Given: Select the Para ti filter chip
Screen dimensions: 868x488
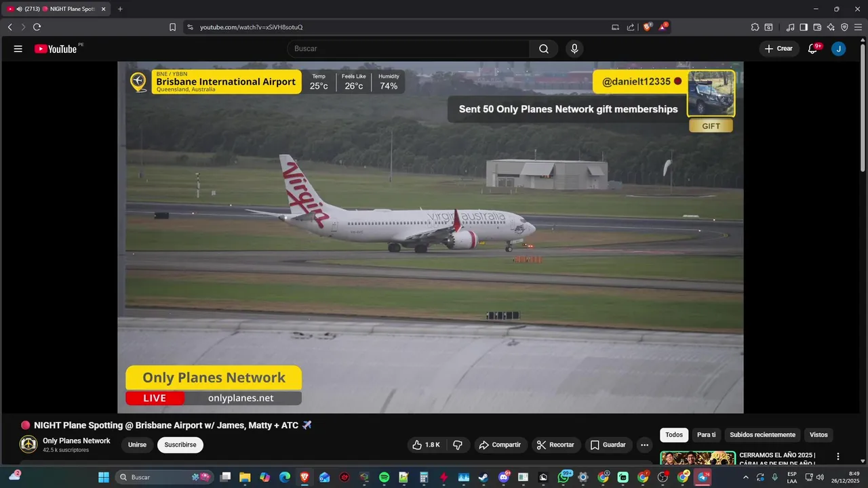Looking at the screenshot, I should pyautogui.click(x=707, y=435).
